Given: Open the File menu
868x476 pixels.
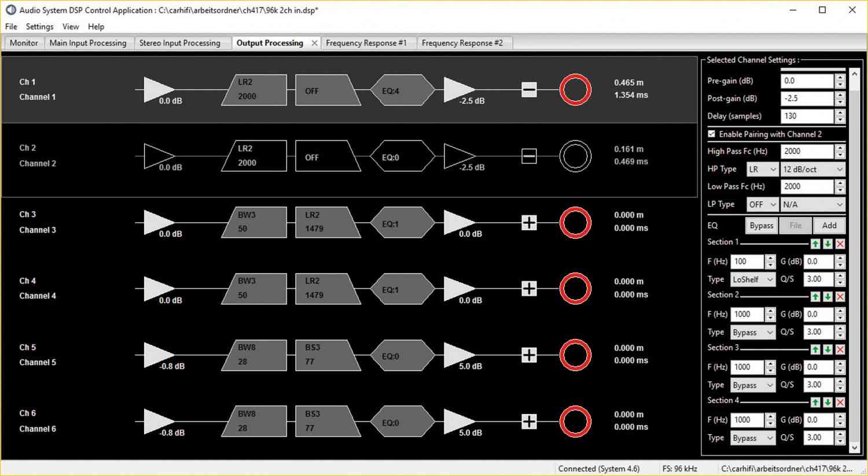Looking at the screenshot, I should [x=11, y=27].
